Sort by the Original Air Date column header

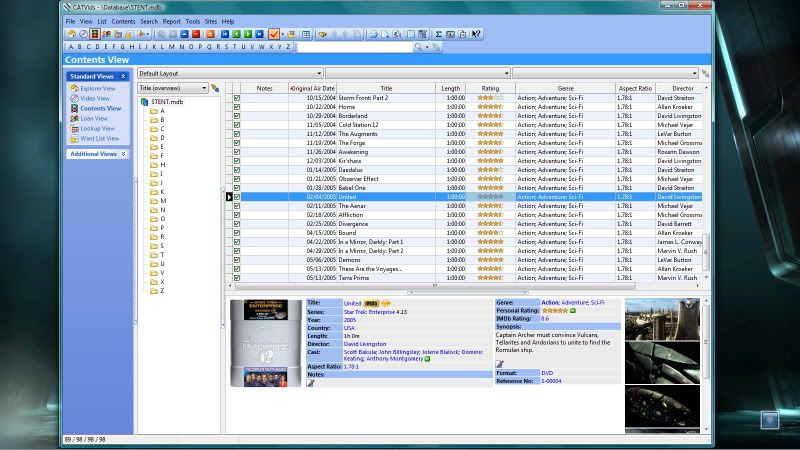tap(312, 88)
